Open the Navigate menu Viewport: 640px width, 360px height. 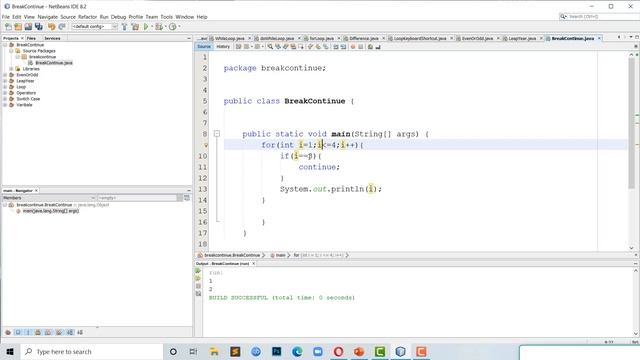pos(48,17)
